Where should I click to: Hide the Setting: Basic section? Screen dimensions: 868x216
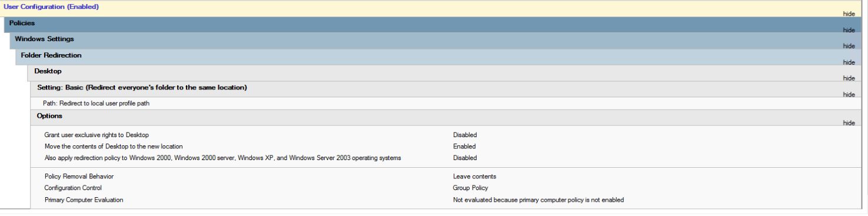[849, 94]
